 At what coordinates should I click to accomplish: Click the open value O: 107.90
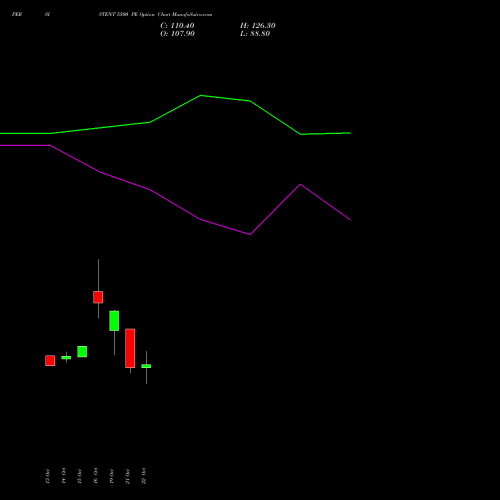point(177,34)
